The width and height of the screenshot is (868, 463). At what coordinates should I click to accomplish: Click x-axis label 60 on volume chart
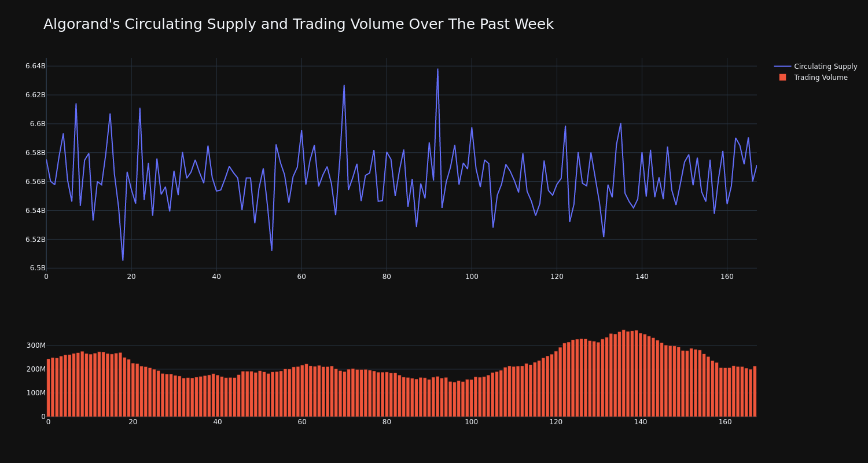tap(302, 422)
